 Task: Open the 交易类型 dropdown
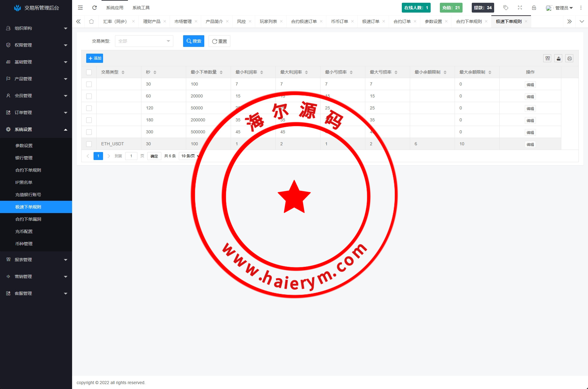point(144,41)
